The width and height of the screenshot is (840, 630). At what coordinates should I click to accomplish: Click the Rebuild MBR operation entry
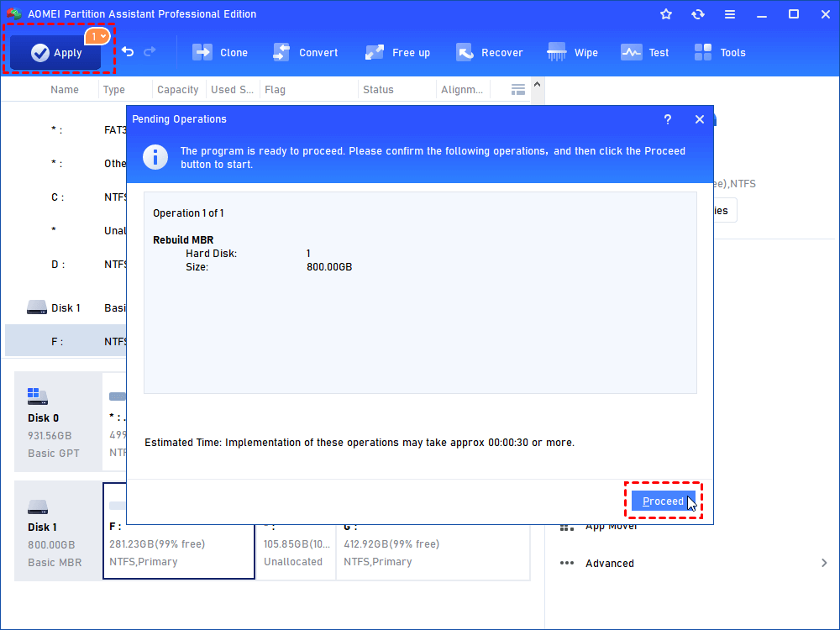point(183,240)
